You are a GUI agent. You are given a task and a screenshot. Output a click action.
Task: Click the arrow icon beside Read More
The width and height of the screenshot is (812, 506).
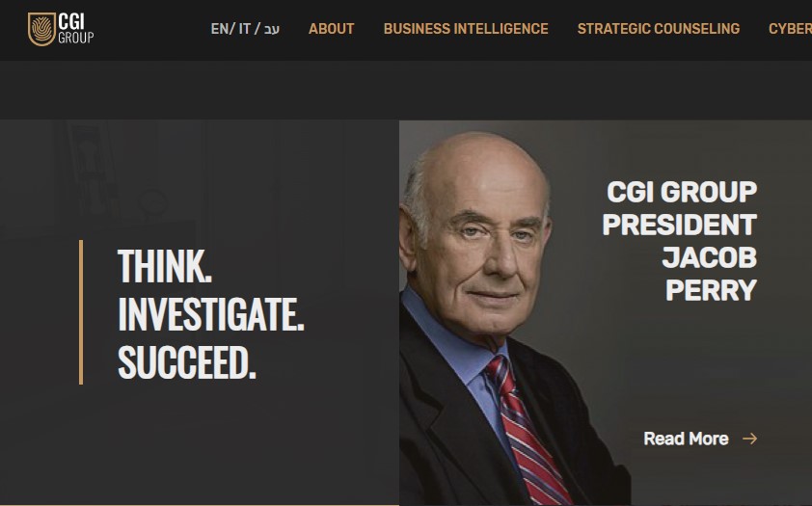(x=750, y=439)
